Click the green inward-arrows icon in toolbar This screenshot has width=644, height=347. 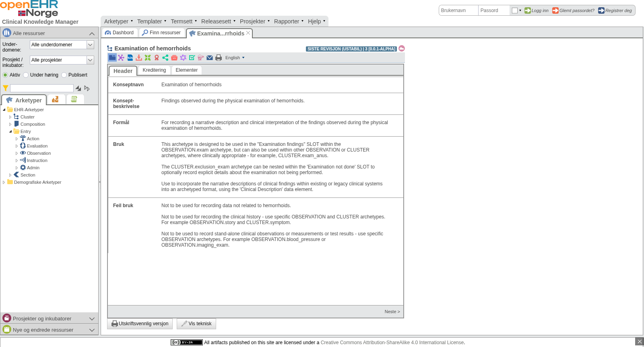[x=148, y=58]
